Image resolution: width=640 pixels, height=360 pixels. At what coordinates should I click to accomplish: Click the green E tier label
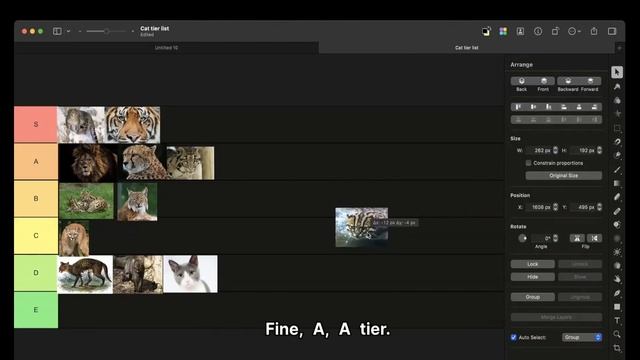click(x=36, y=310)
